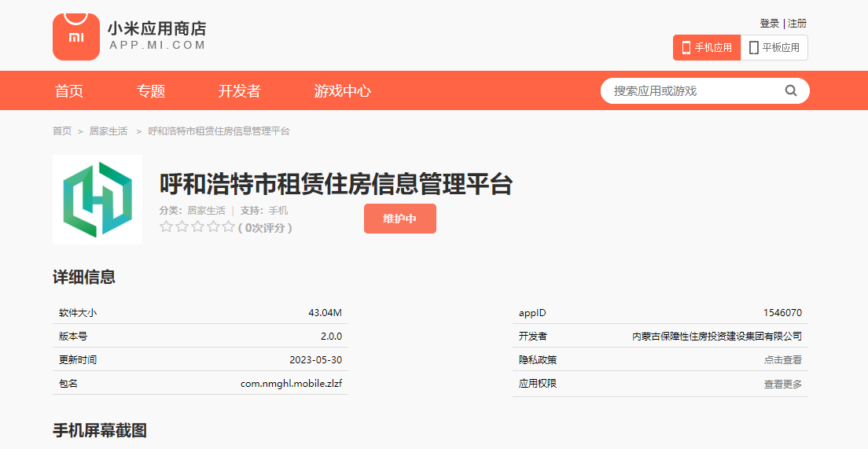Click the third rating star

click(197, 226)
